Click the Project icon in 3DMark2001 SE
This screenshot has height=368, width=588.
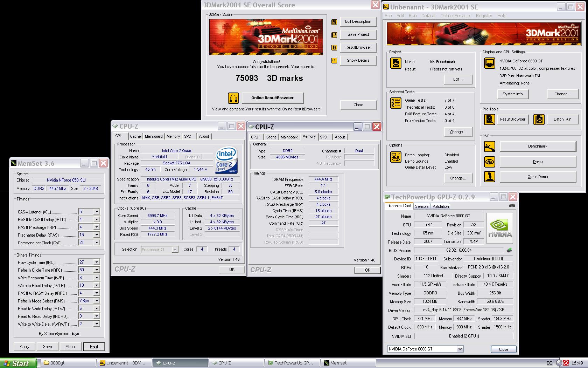pyautogui.click(x=396, y=63)
